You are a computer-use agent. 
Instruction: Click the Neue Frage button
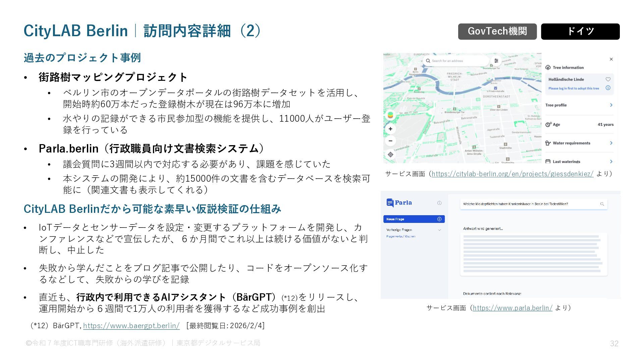414,219
